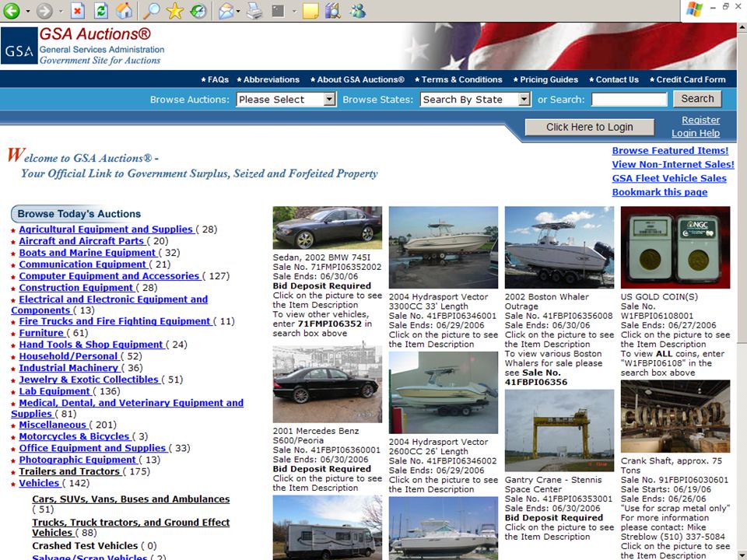Click the Gantry Crane photo

pos(559,430)
